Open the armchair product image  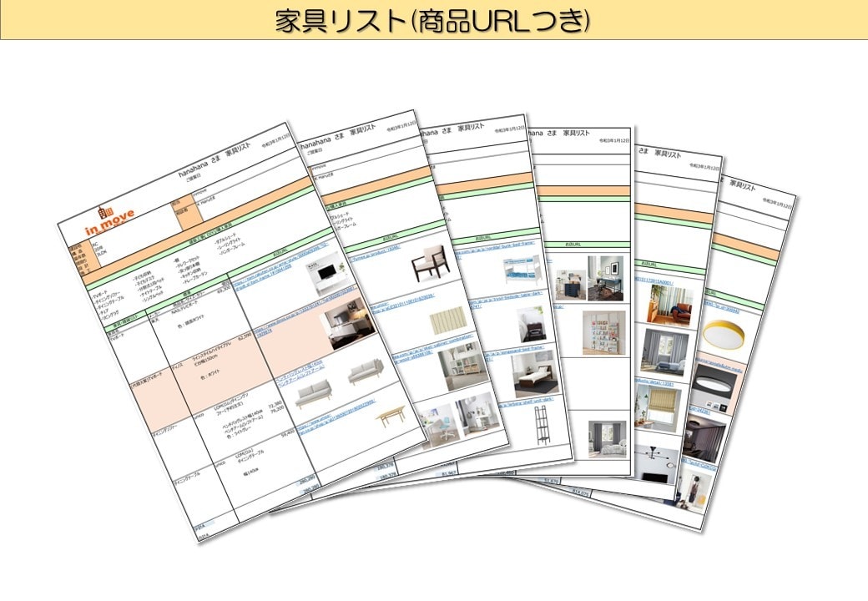430,263
